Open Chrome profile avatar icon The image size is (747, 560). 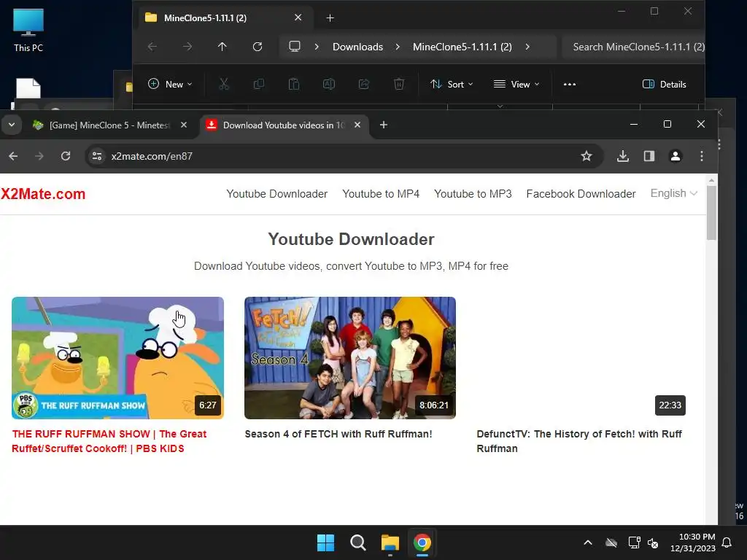click(x=675, y=156)
